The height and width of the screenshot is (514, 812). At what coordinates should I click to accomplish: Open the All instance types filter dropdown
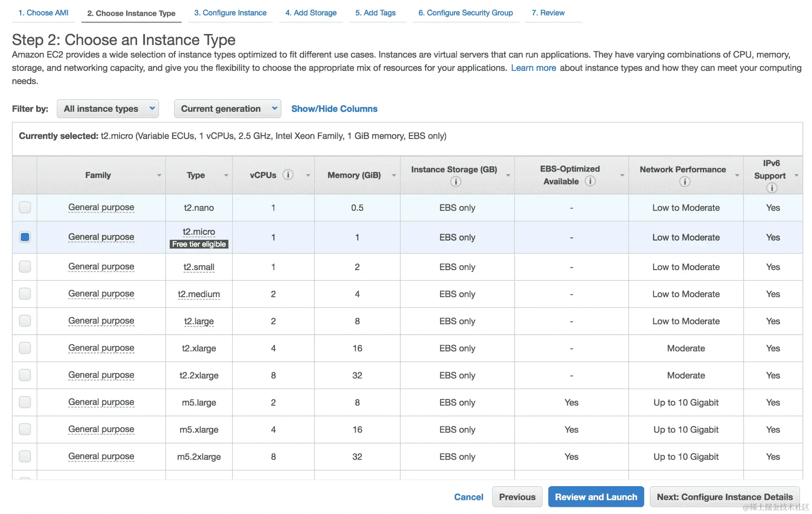(x=108, y=109)
